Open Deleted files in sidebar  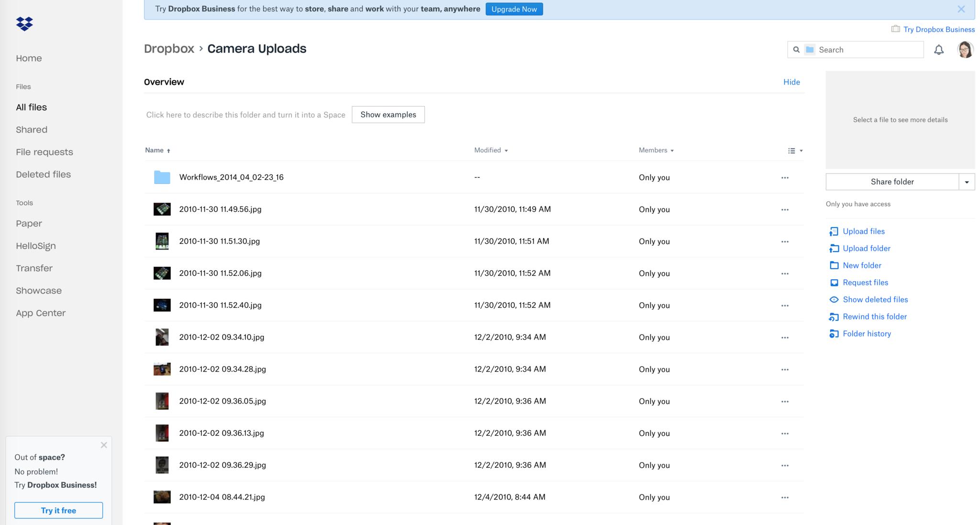point(43,175)
